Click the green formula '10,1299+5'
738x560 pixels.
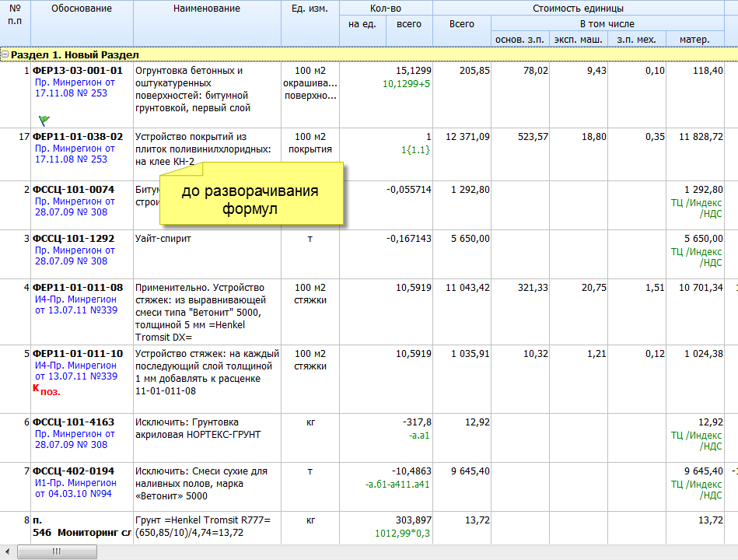406,84
